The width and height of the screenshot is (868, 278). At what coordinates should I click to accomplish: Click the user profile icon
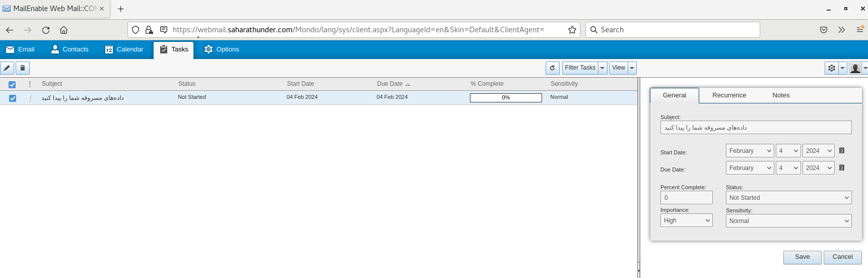tap(855, 68)
